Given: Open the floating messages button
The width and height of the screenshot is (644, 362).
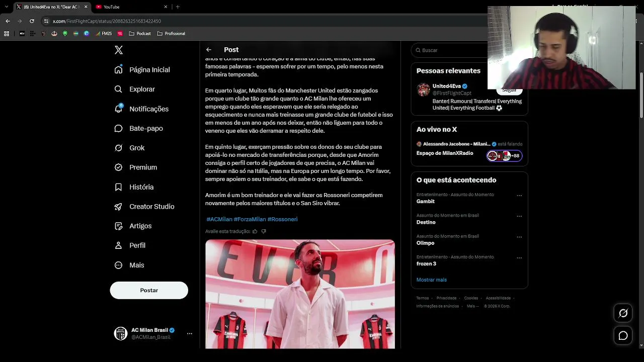Looking at the screenshot, I should coord(623,335).
